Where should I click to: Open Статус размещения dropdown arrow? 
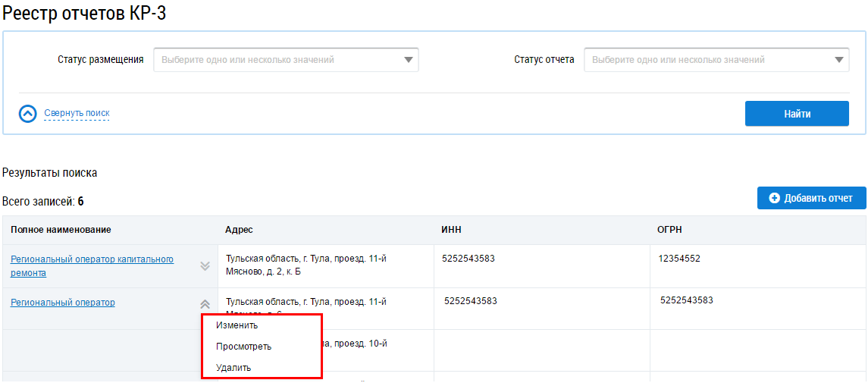(409, 60)
